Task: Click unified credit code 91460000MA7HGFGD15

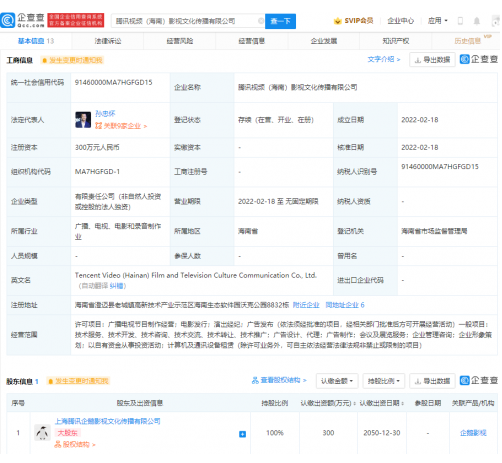Action: (x=113, y=82)
